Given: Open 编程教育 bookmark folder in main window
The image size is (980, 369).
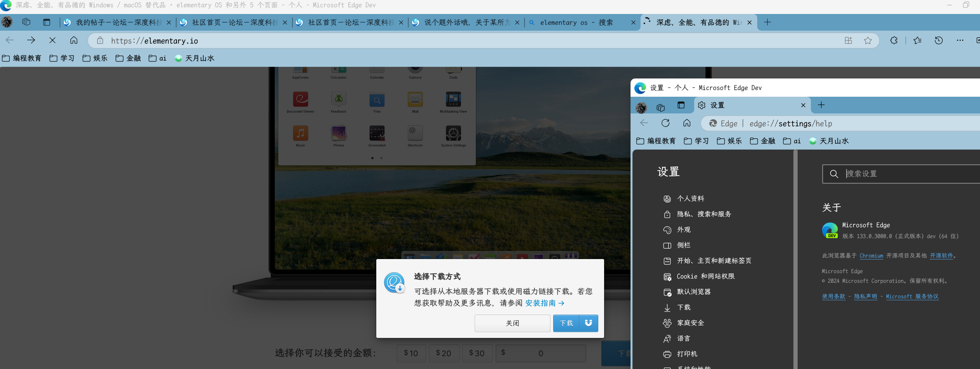Looking at the screenshot, I should 22,58.
